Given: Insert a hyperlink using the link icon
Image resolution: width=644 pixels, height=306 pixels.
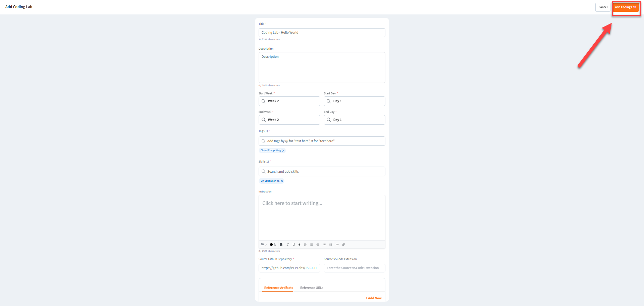Looking at the screenshot, I should click(x=337, y=245).
